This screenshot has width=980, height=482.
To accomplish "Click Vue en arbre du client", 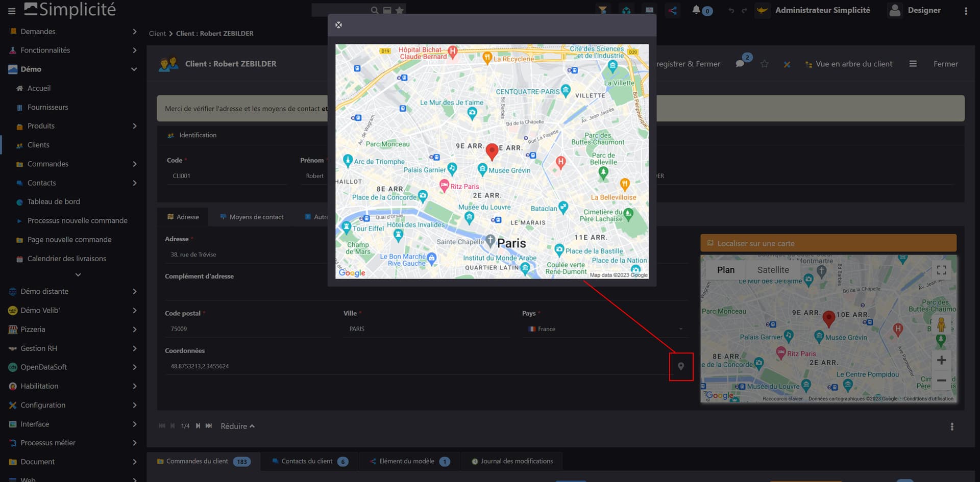I will pyautogui.click(x=849, y=64).
